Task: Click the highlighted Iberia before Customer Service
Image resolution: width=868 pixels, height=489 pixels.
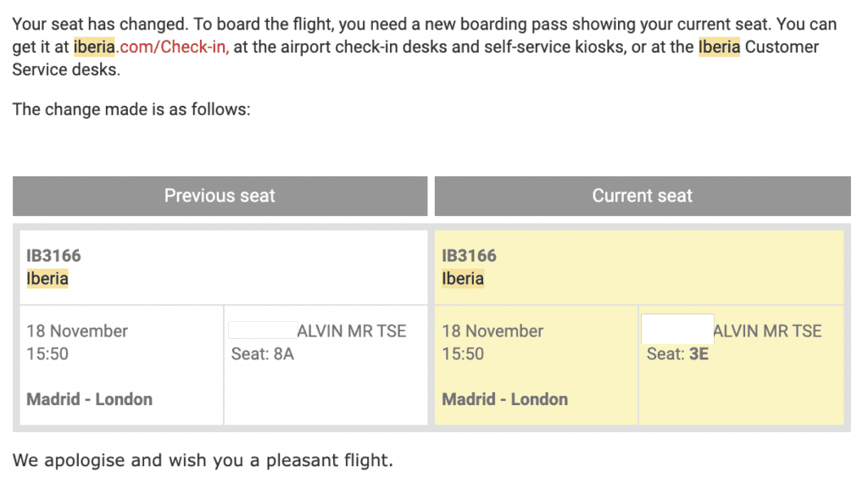Action: 719,47
